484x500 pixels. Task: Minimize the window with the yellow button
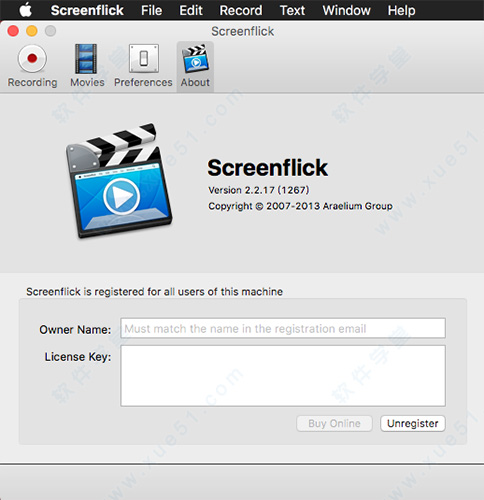(32, 31)
